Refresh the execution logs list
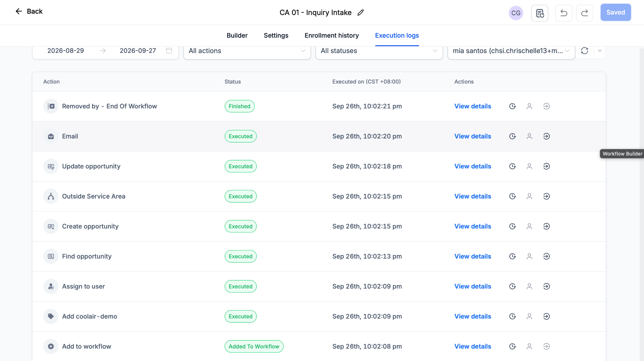 coord(584,51)
